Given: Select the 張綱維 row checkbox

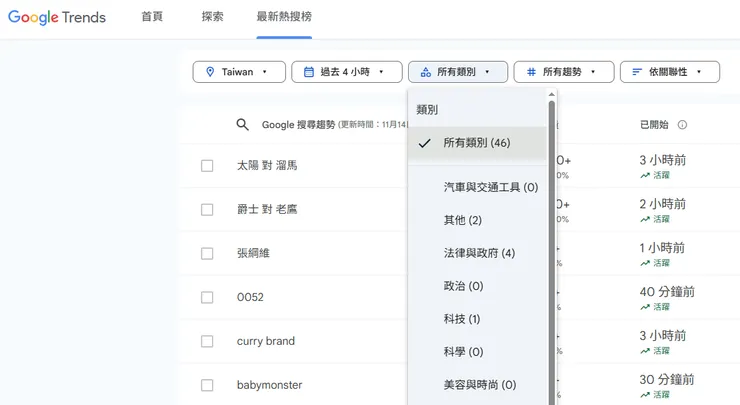Looking at the screenshot, I should pos(207,253).
